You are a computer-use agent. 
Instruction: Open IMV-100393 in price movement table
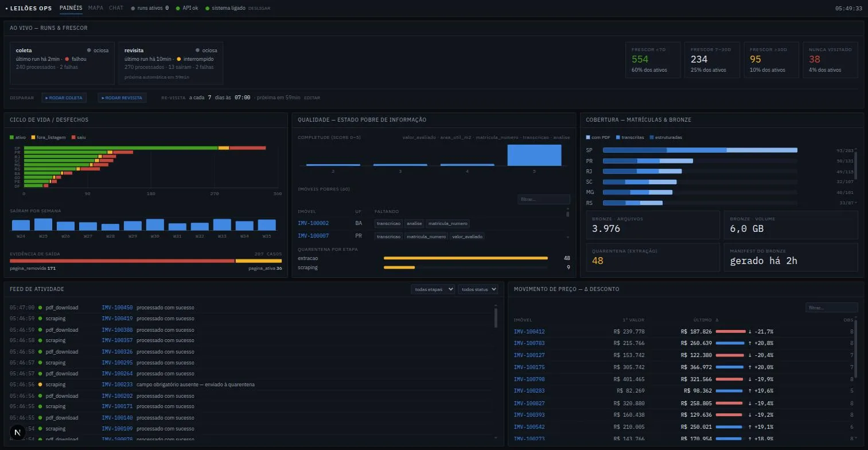point(529,415)
